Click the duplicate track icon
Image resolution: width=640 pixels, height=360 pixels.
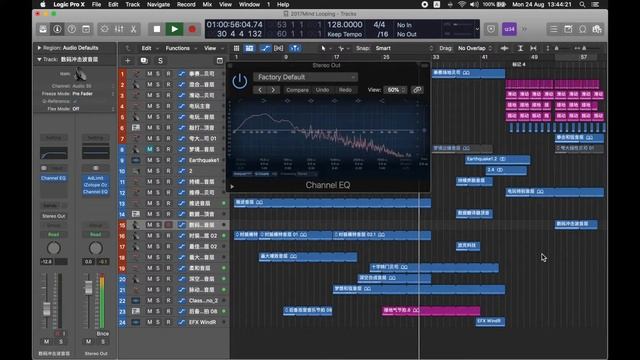coord(144,60)
